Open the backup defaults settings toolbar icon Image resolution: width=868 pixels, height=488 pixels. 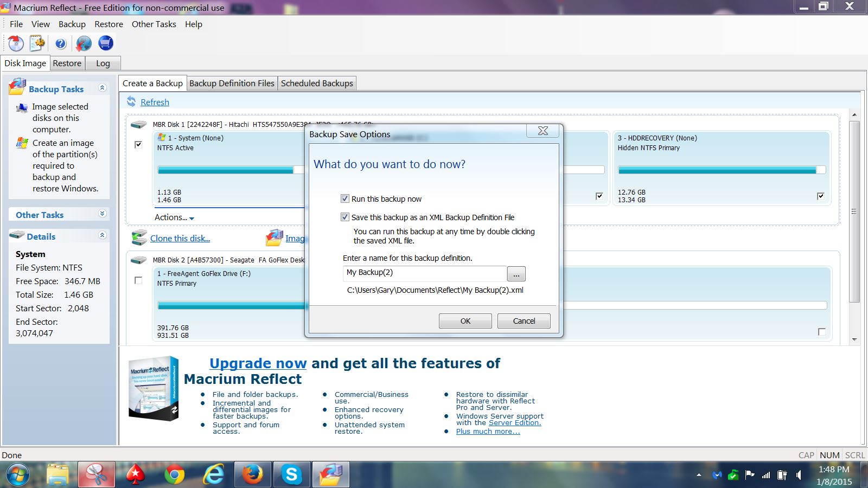37,43
